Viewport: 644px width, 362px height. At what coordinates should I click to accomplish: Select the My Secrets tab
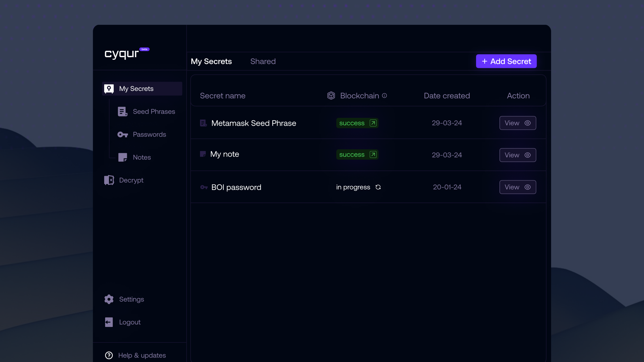(211, 61)
